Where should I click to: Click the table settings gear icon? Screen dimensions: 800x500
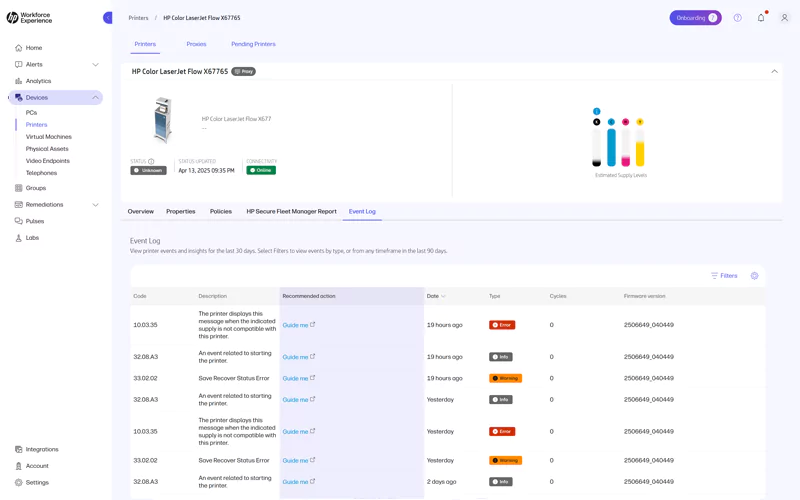click(x=754, y=276)
